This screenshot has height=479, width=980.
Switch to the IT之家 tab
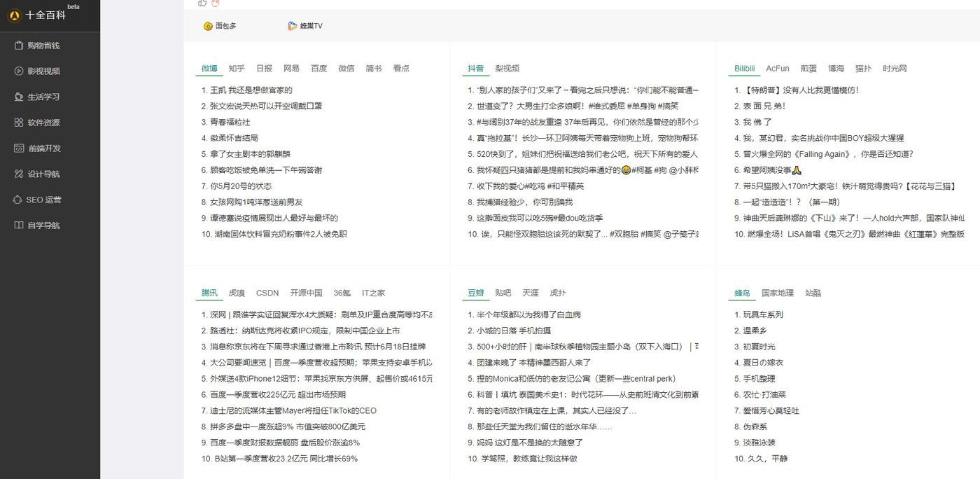[373, 293]
